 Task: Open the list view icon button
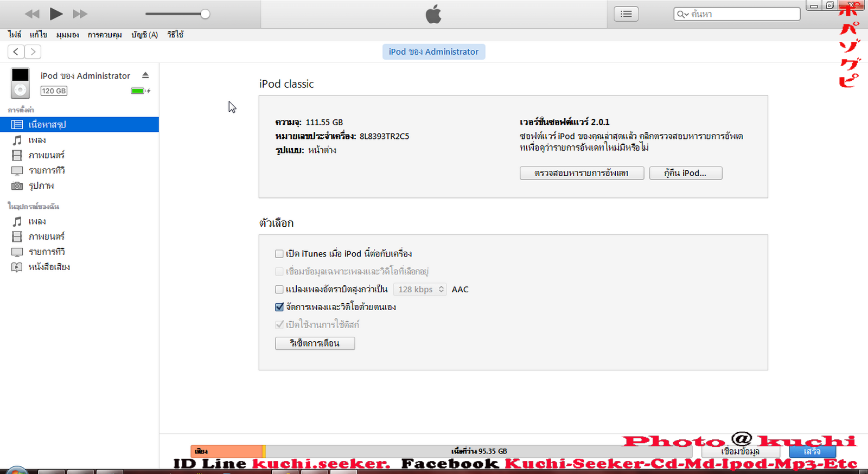[626, 14]
